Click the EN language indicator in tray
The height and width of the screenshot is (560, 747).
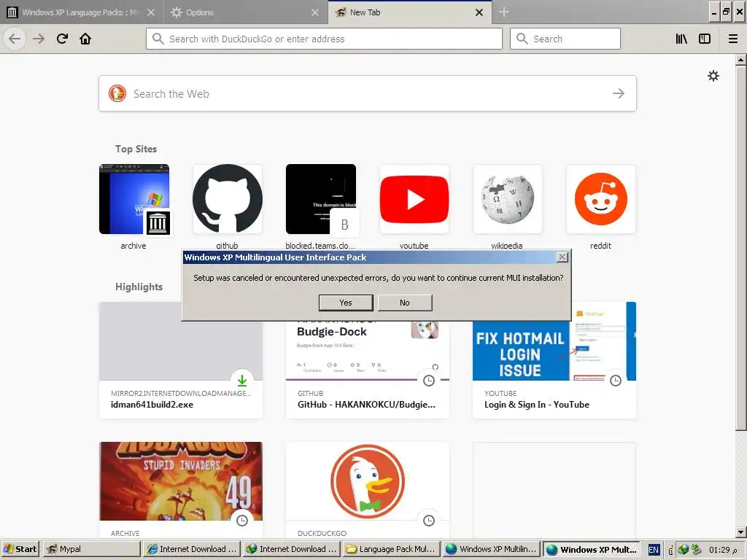point(654,550)
